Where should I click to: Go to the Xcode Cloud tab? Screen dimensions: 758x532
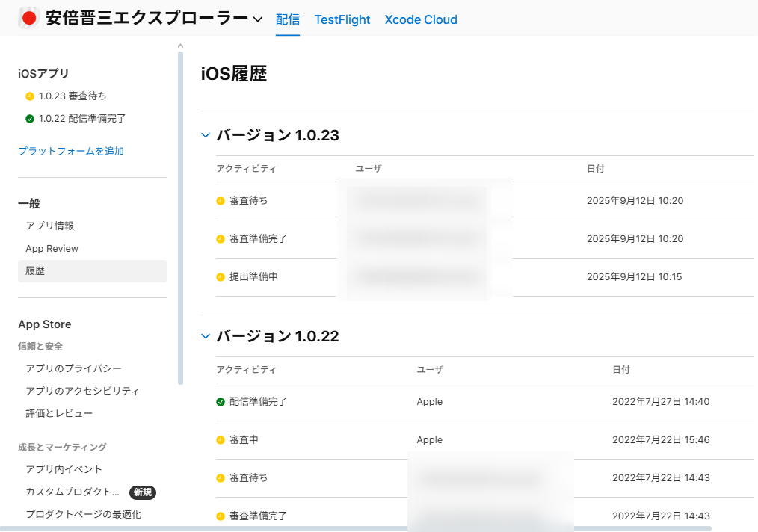(421, 19)
